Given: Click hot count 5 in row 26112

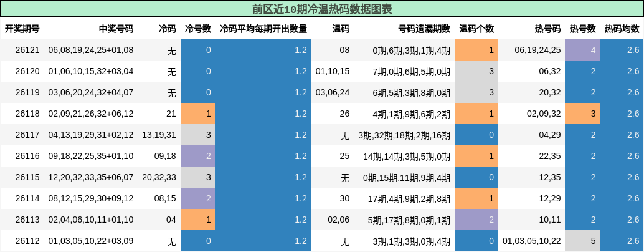Looking at the screenshot, I should click(582, 241).
